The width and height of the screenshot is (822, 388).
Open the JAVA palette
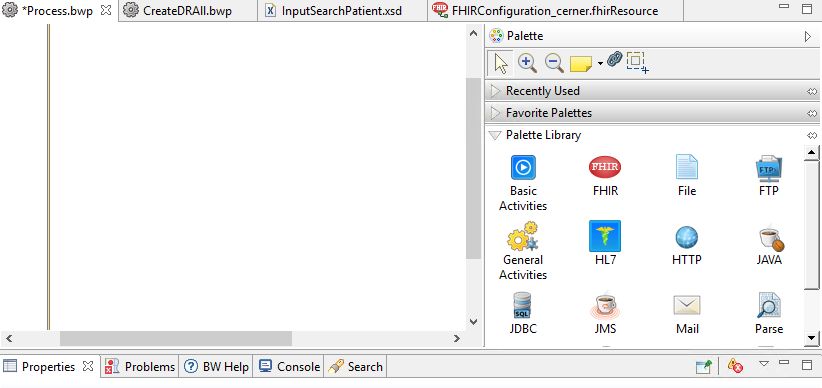(x=769, y=245)
